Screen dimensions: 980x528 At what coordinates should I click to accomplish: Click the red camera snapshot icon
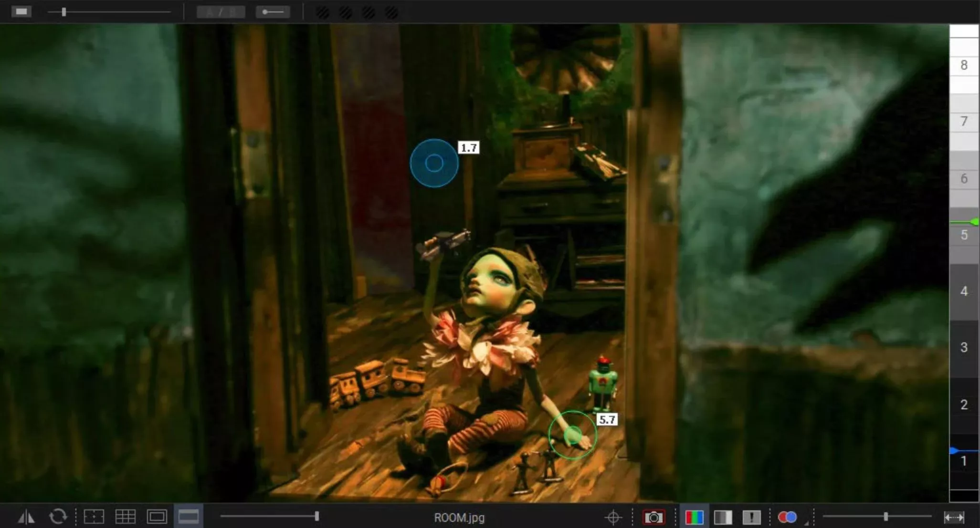click(653, 517)
